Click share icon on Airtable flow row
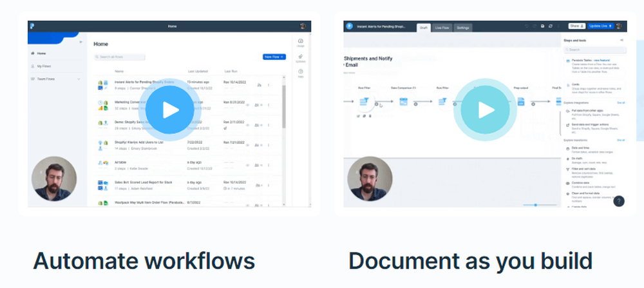The height and width of the screenshot is (288, 644). (258, 165)
